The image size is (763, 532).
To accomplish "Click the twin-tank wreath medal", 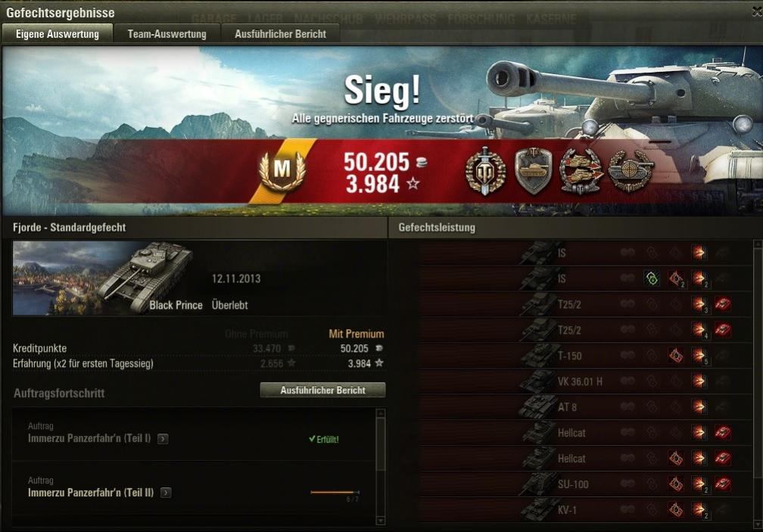I will [x=581, y=171].
